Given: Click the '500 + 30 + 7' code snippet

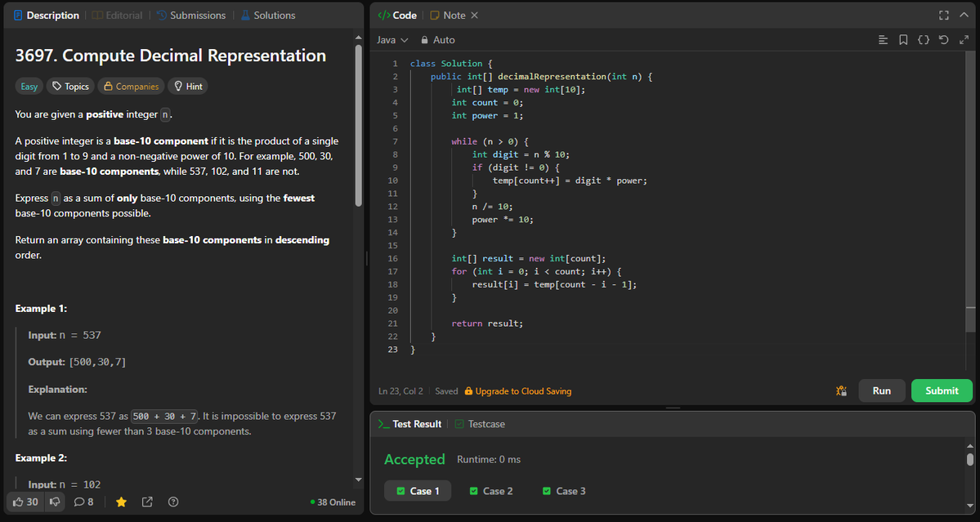Looking at the screenshot, I should point(165,416).
